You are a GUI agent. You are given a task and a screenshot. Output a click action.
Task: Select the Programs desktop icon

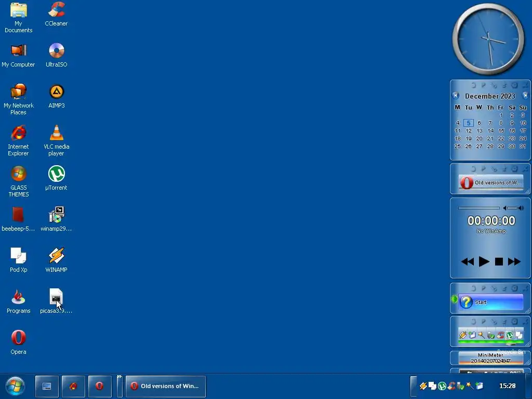point(18,302)
